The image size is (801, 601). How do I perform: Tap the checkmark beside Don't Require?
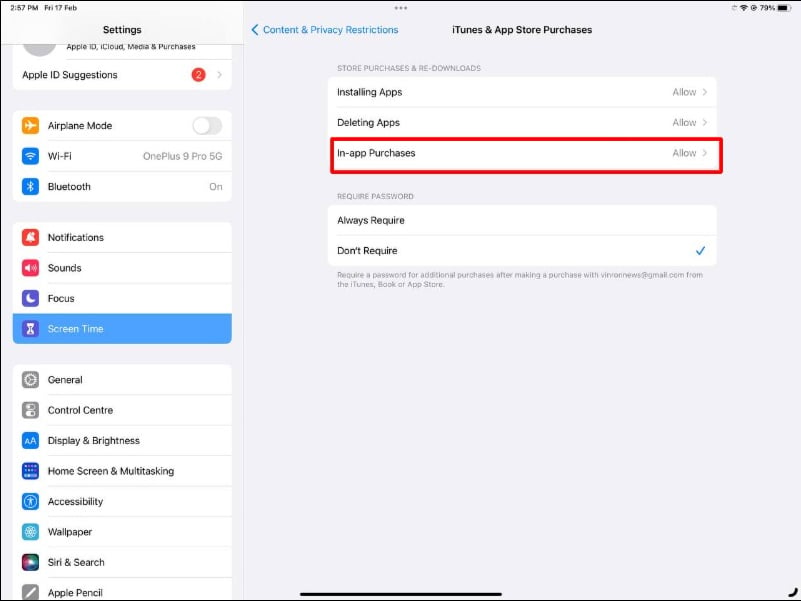(x=700, y=250)
